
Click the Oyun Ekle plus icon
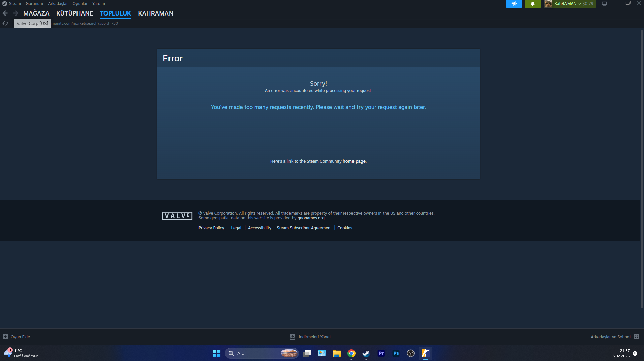pos(5,337)
